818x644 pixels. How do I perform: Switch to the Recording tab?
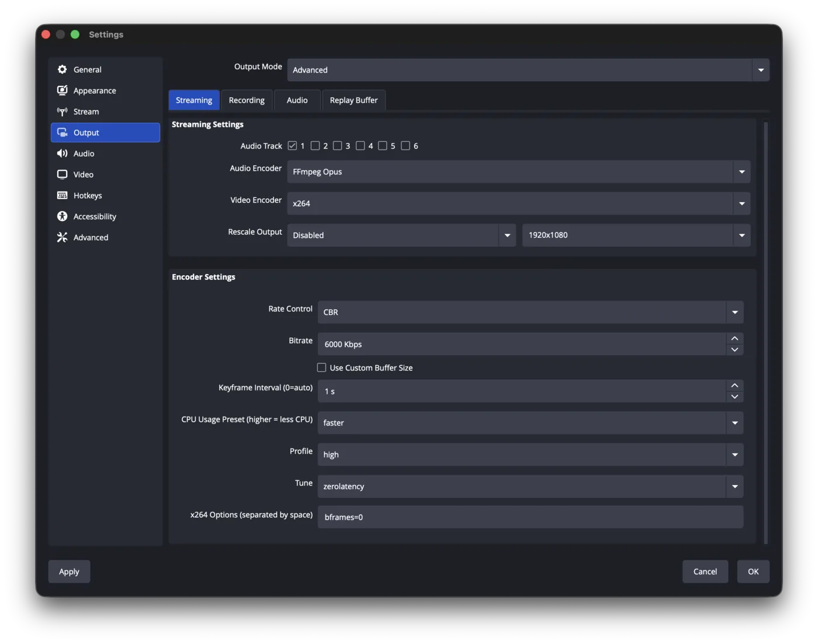pos(247,101)
